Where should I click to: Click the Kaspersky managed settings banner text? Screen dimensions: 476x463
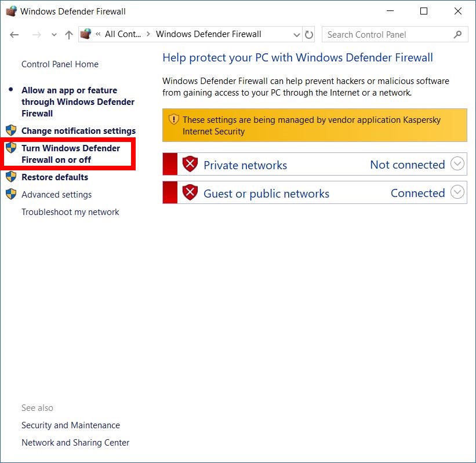[311, 125]
